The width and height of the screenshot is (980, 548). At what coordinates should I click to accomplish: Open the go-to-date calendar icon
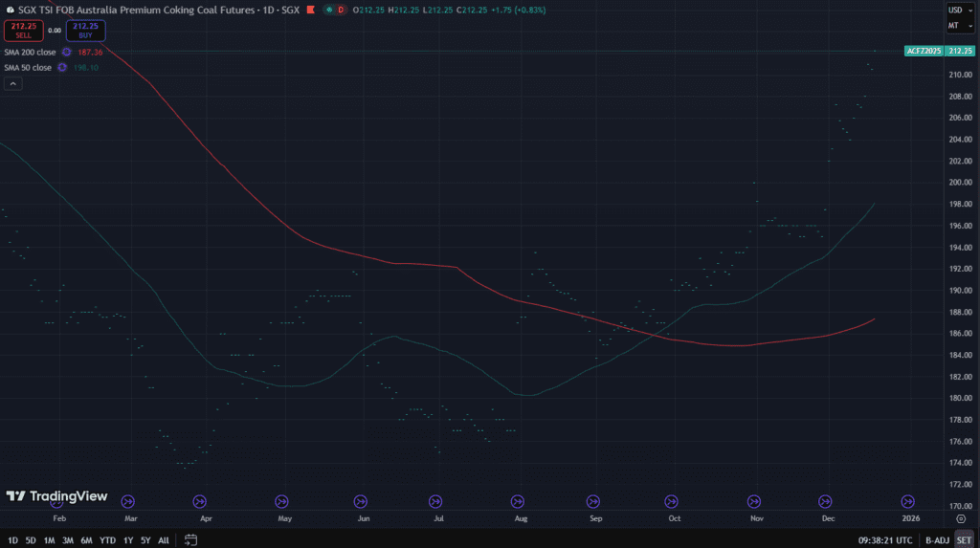coord(190,540)
